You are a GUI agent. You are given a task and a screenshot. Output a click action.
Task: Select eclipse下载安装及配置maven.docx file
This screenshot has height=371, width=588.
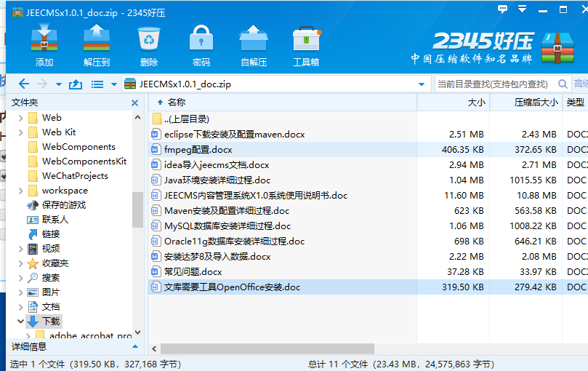point(234,135)
